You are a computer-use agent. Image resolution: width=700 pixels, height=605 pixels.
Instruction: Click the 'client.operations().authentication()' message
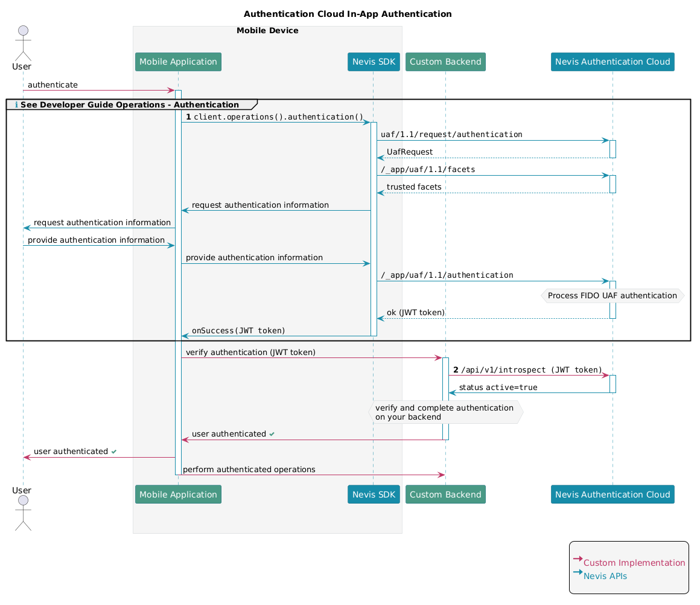coord(279,117)
